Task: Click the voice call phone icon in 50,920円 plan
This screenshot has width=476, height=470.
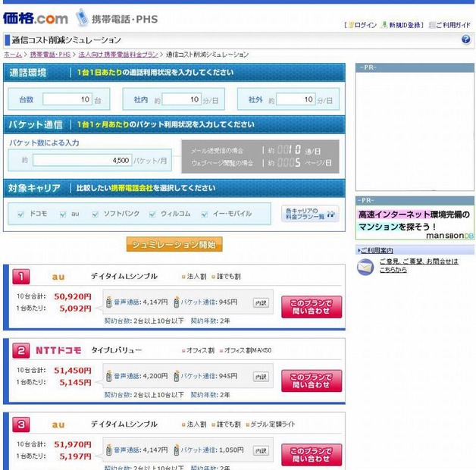Action: click(x=108, y=302)
